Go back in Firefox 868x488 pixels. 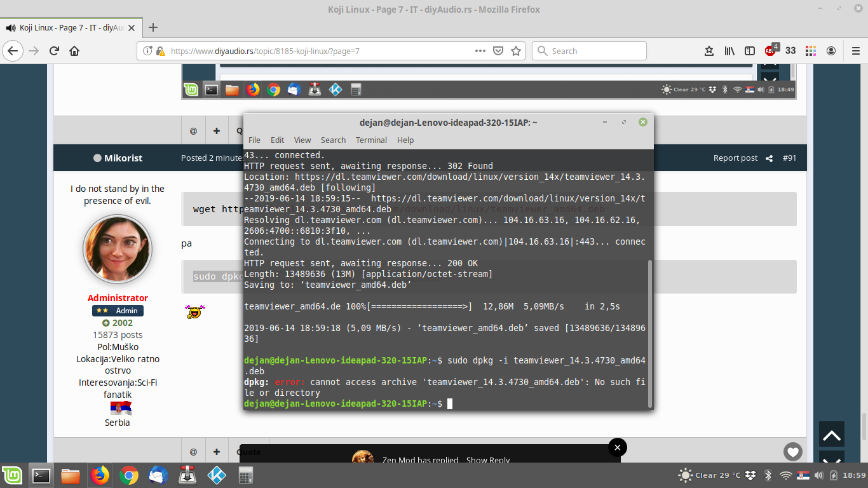coord(13,51)
